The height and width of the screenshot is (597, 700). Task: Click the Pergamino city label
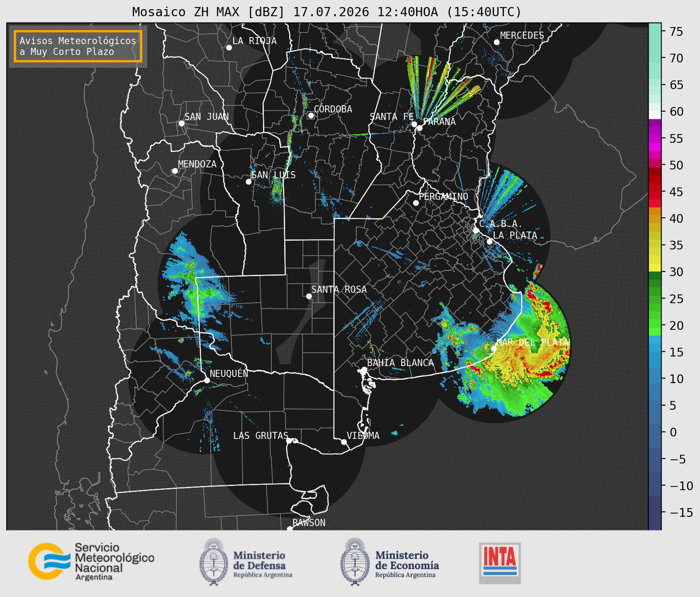coord(443,196)
